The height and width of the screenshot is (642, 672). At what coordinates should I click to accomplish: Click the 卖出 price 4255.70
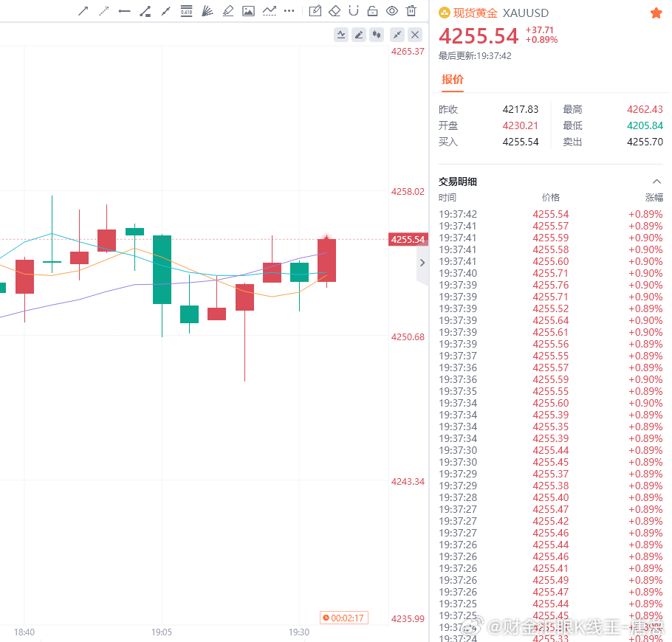tap(645, 142)
